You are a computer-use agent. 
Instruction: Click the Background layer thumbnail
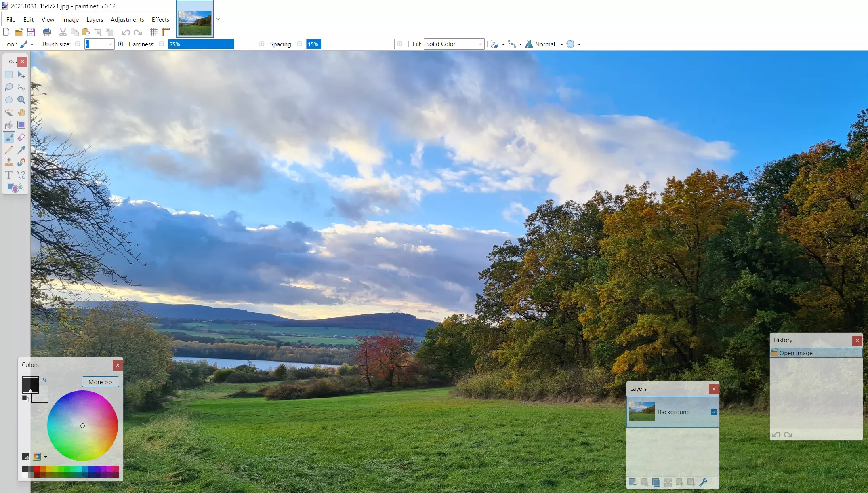click(641, 412)
